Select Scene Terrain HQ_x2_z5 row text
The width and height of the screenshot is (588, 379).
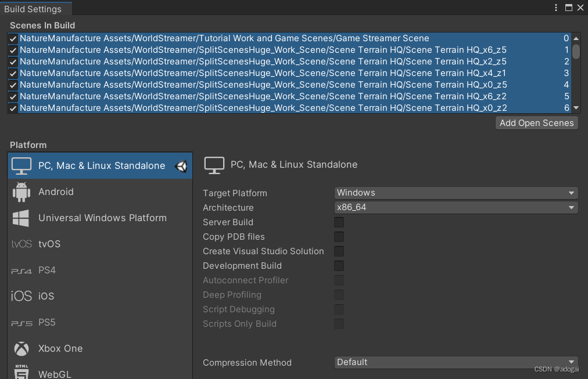263,62
